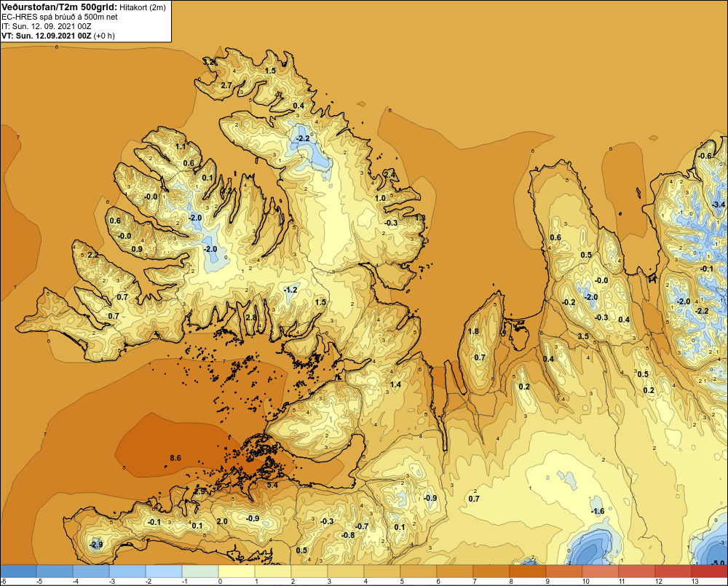The width and height of the screenshot is (728, 586).
Task: Click the legend swatch between -6 and -5
Action: 19,571
